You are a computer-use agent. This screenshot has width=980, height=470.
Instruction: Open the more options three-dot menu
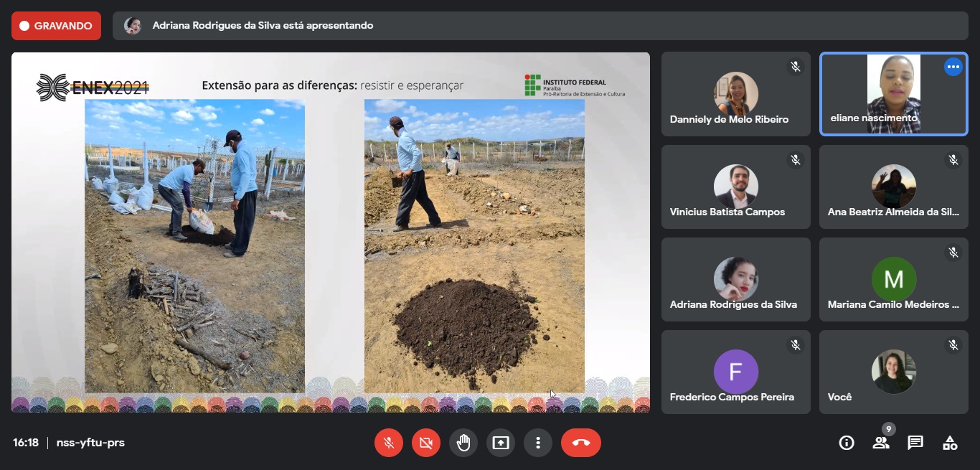(538, 443)
